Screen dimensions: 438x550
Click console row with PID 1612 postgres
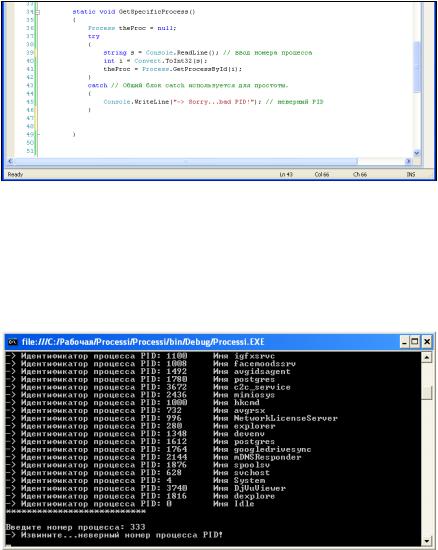tap(141, 442)
